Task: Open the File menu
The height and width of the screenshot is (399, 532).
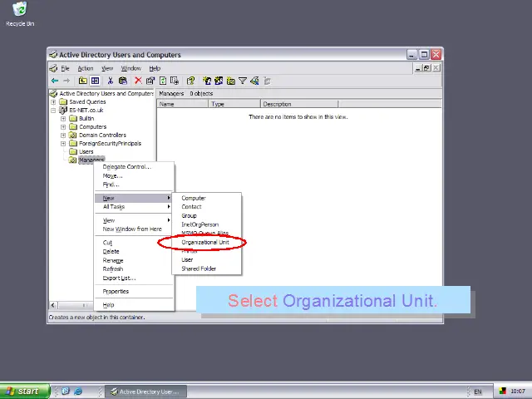Action: (65, 68)
